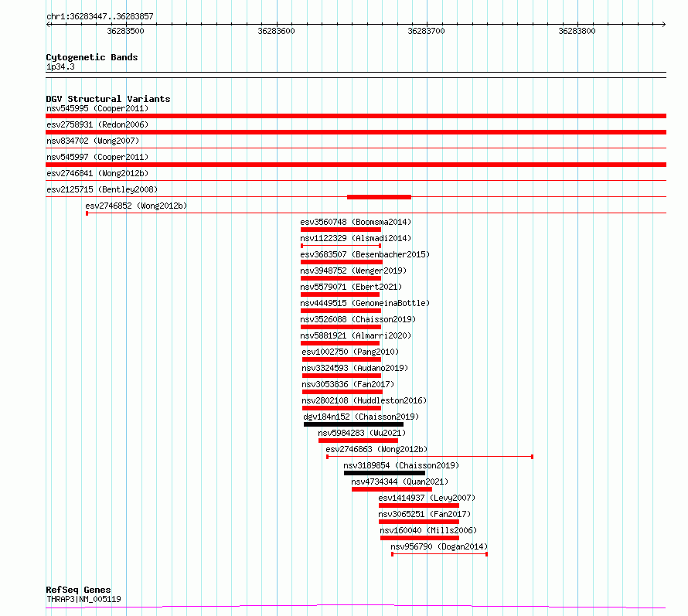Click the red bar under nsv5984283
Screen dimensions: 688x616
pyautogui.click(x=359, y=441)
